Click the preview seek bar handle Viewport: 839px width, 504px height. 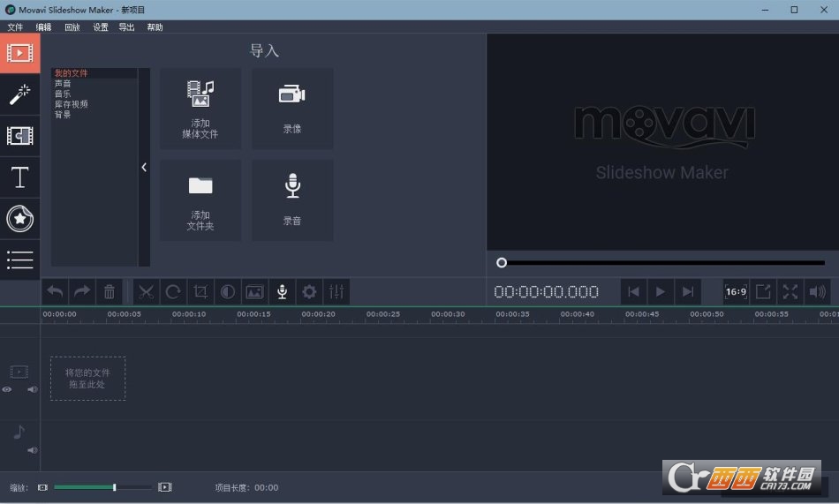(502, 262)
